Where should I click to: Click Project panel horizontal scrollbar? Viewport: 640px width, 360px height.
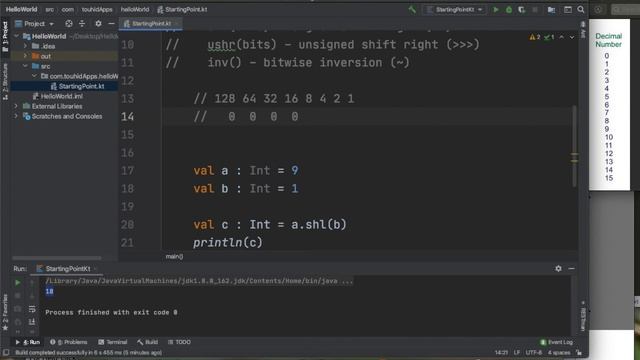click(57, 258)
